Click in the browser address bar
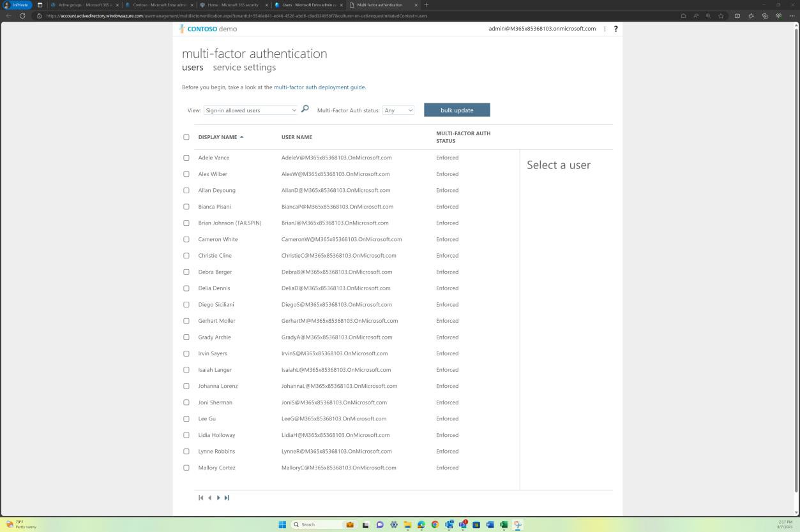This screenshot has width=800, height=532. pos(255,15)
